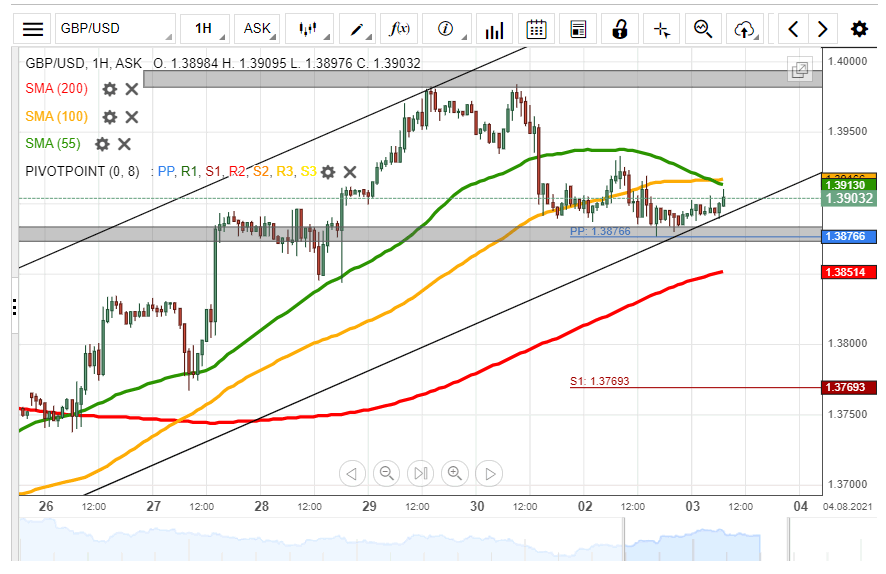Viewport: 886px width, 574px height.
Task: Switch the ASK price side dropdown
Action: click(x=258, y=29)
